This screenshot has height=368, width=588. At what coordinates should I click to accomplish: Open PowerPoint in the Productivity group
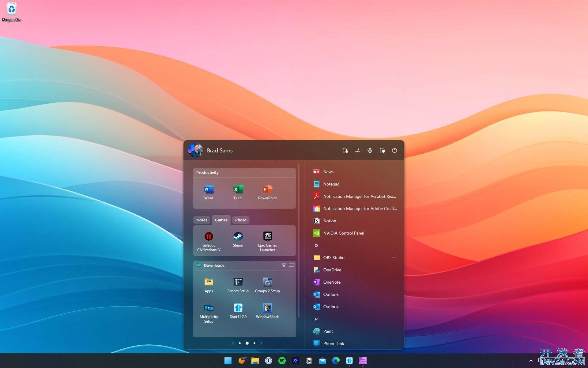click(267, 192)
